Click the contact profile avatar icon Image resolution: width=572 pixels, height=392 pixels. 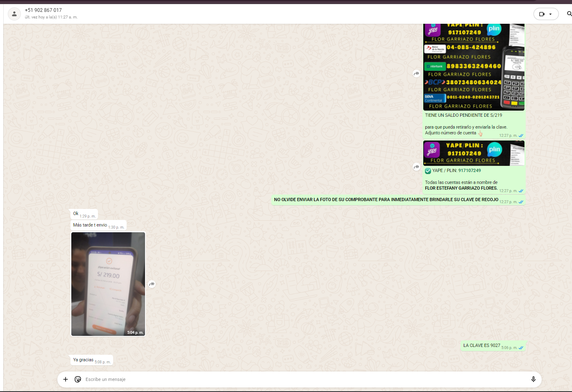14,14
